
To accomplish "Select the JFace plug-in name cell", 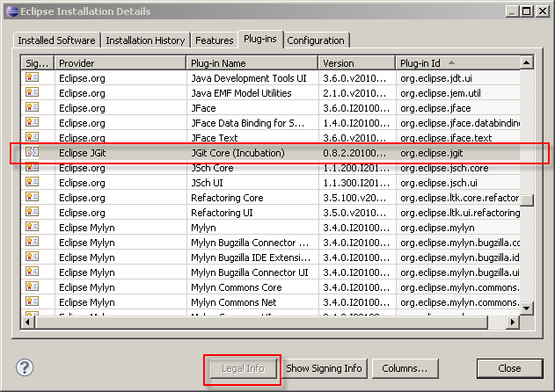I will pyautogui.click(x=203, y=108).
